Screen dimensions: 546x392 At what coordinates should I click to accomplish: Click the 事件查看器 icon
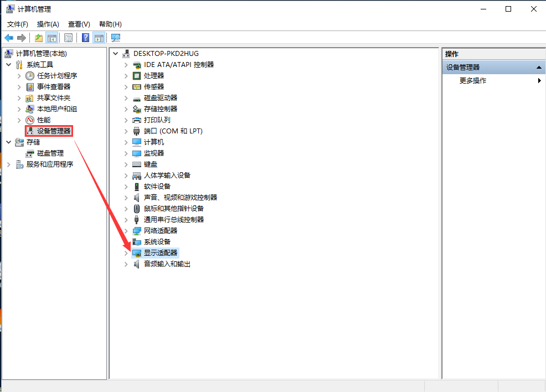pos(30,87)
